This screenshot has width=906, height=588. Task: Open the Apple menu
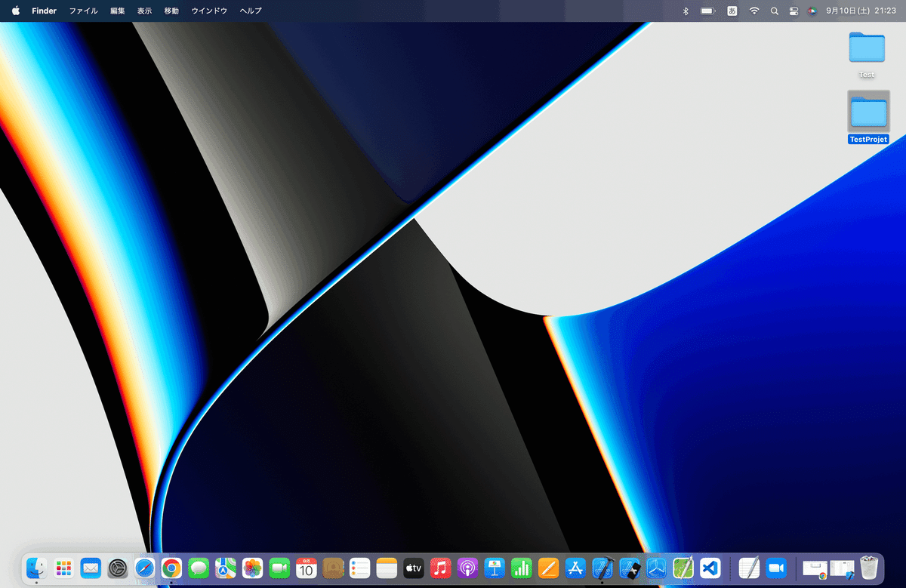click(x=16, y=11)
